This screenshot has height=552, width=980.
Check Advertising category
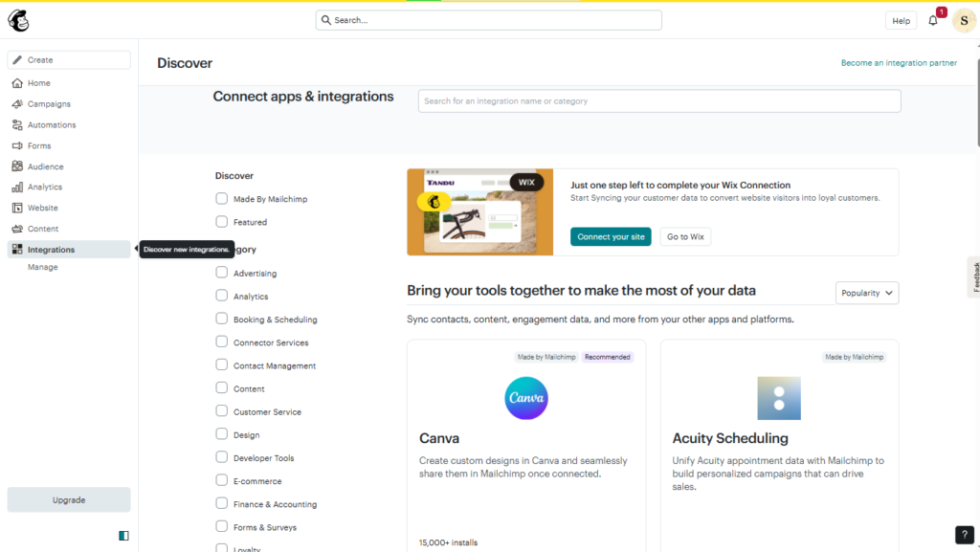(222, 273)
